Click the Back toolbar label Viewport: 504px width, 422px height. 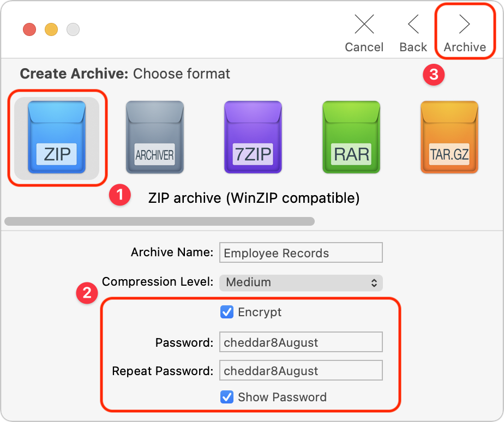[413, 47]
